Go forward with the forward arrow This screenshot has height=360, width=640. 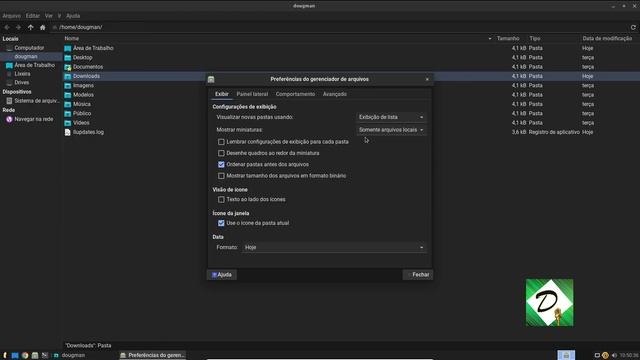click(18, 27)
